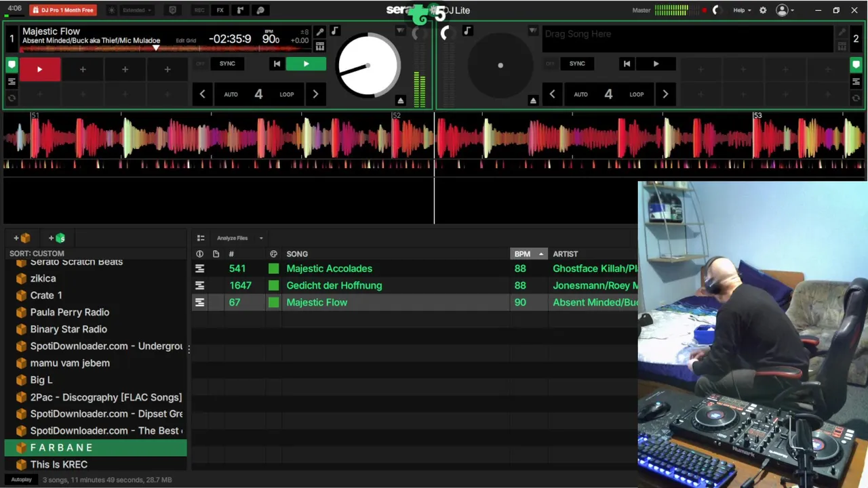Open the user account dropdown
868x488 pixels.
[x=785, y=10]
